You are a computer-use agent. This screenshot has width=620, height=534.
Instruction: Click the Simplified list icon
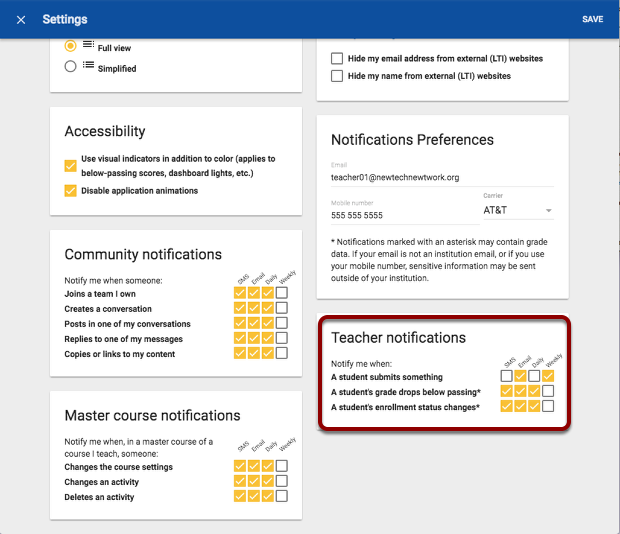point(89,67)
